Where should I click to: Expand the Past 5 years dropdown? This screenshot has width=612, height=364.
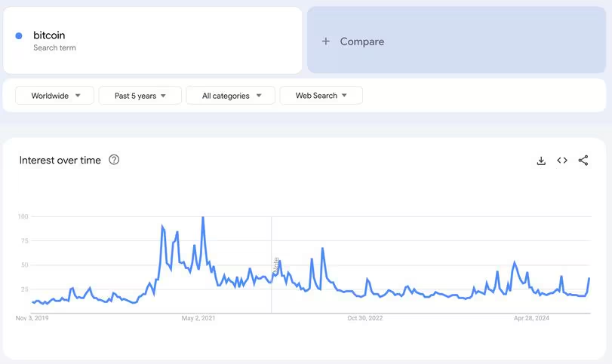tap(140, 96)
